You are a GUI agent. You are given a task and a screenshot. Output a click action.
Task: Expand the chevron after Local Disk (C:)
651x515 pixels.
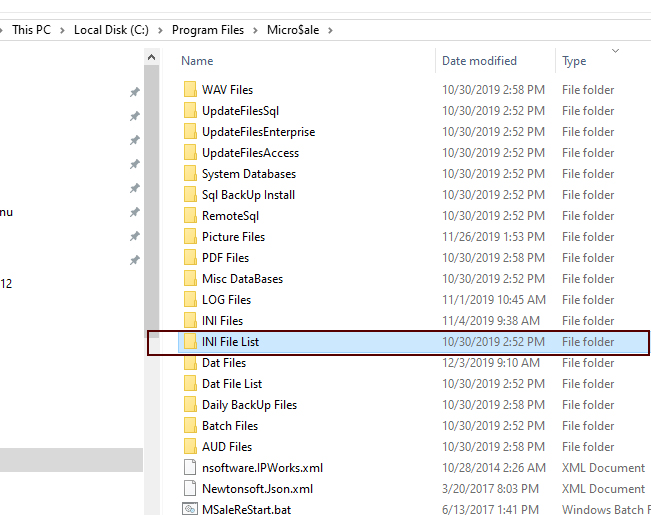160,30
